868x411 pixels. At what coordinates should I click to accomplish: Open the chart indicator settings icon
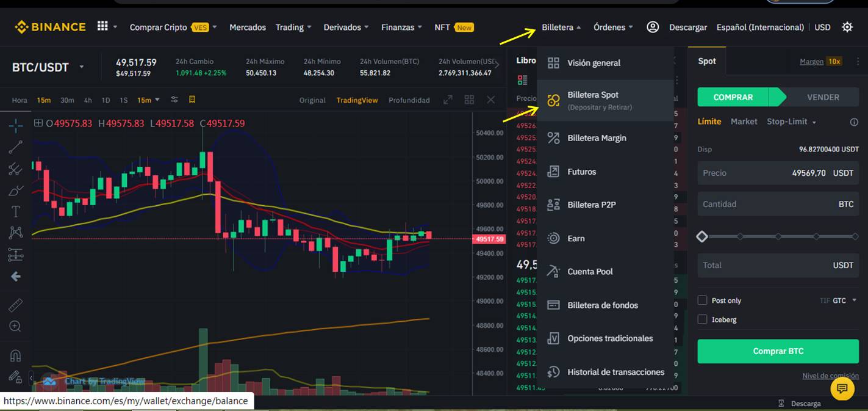(x=174, y=100)
